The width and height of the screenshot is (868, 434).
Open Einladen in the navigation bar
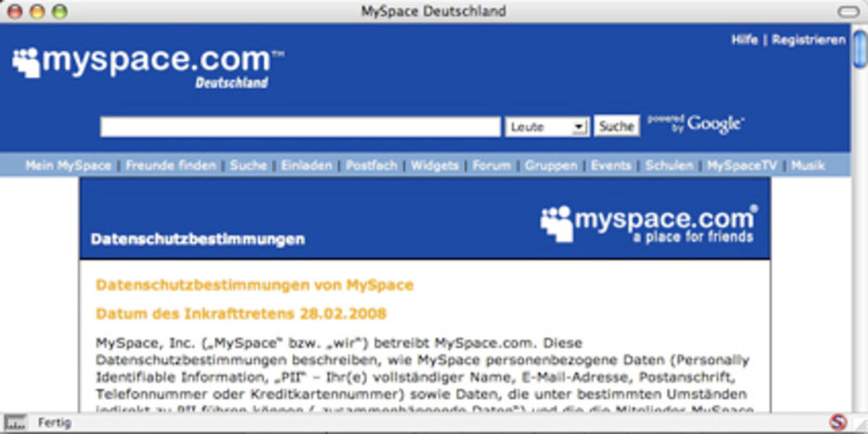[307, 166]
